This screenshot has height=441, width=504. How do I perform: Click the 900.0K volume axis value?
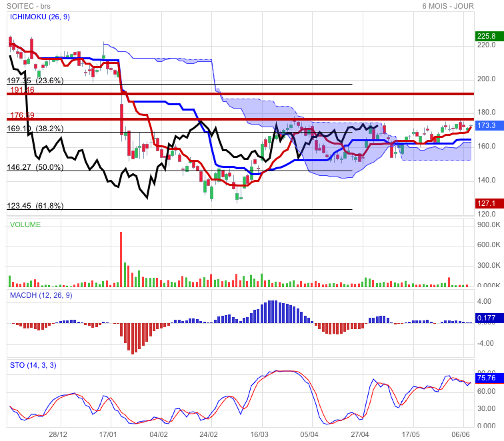pyautogui.click(x=489, y=224)
